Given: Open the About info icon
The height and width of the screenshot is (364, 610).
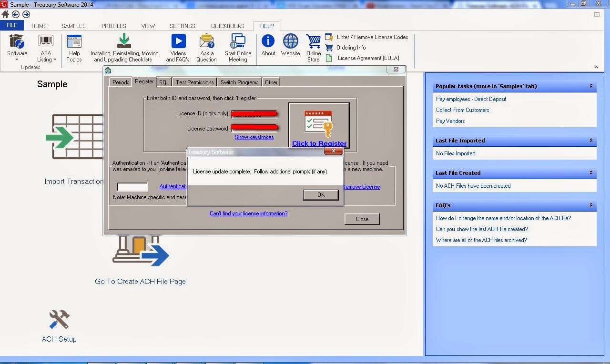Looking at the screenshot, I should point(268,41).
